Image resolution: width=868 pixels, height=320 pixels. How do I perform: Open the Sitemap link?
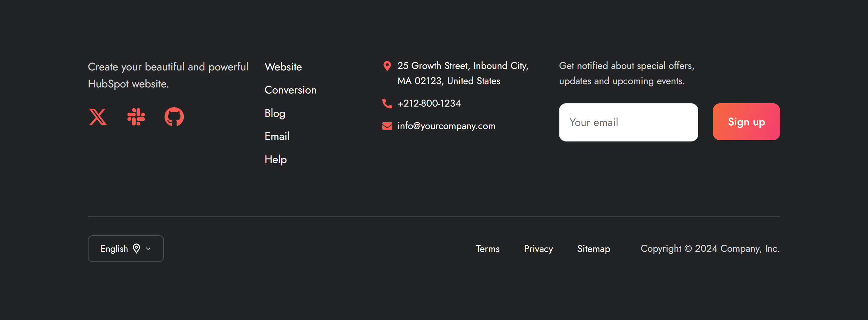tap(593, 249)
